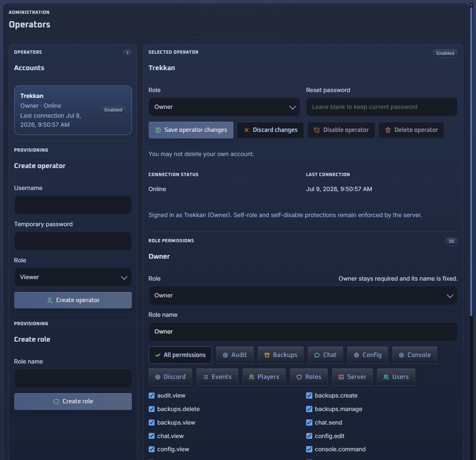Image resolution: width=476 pixels, height=460 pixels.
Task: Click the gear icon on the Discord filter
Action: [x=158, y=377]
